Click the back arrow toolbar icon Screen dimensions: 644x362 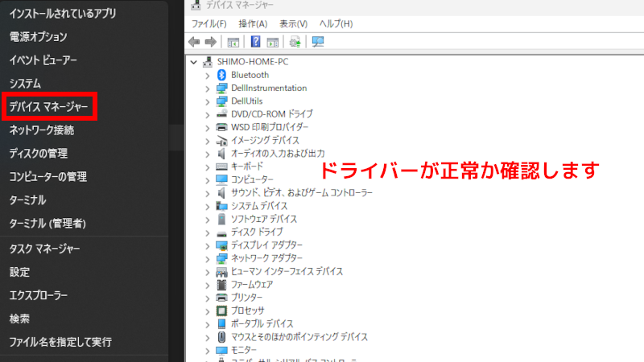coord(194,42)
